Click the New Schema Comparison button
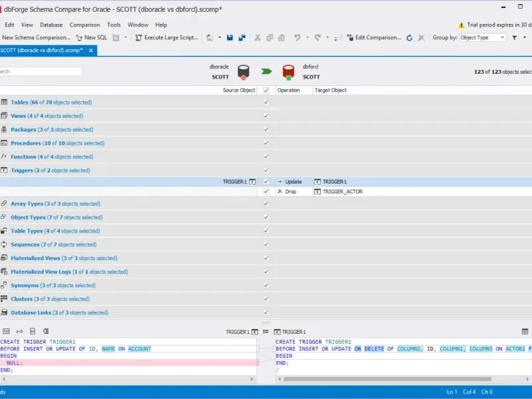This screenshot has height=399, width=532. click(x=36, y=38)
